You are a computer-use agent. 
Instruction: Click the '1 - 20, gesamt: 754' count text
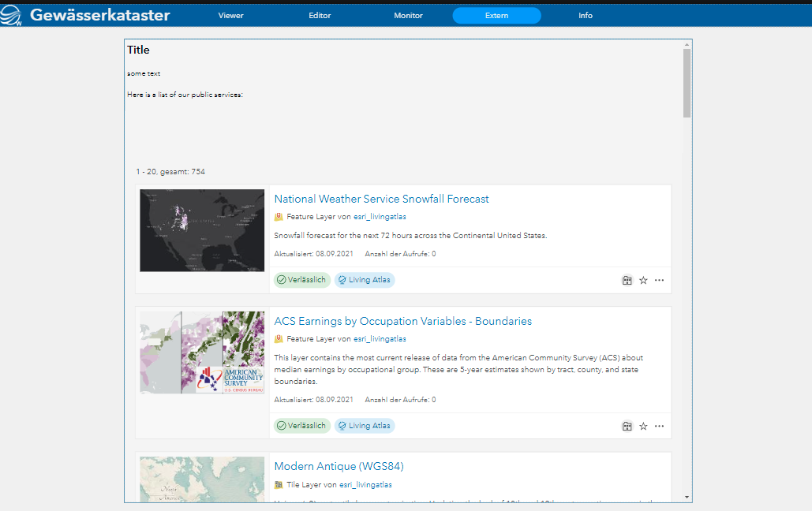(170, 171)
